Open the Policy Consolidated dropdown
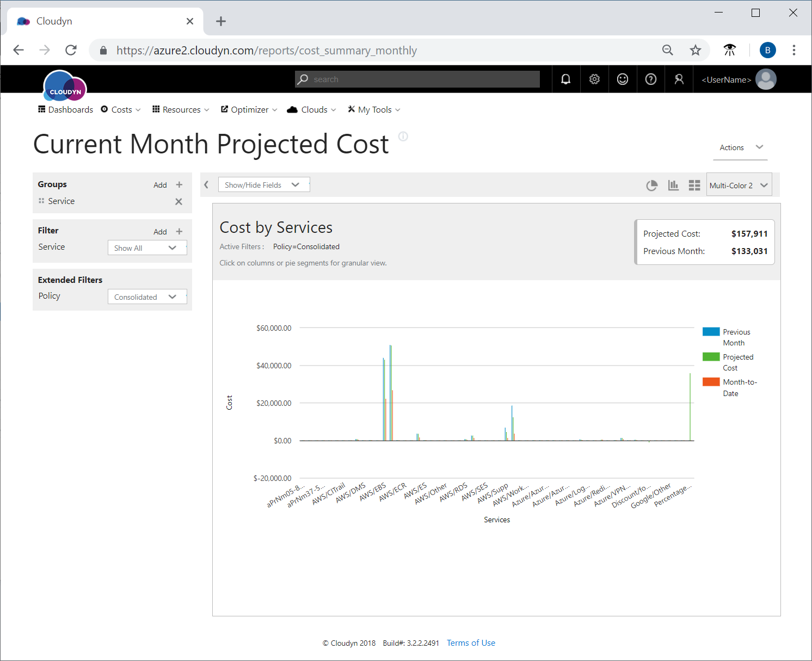812x661 pixels. pyautogui.click(x=147, y=296)
